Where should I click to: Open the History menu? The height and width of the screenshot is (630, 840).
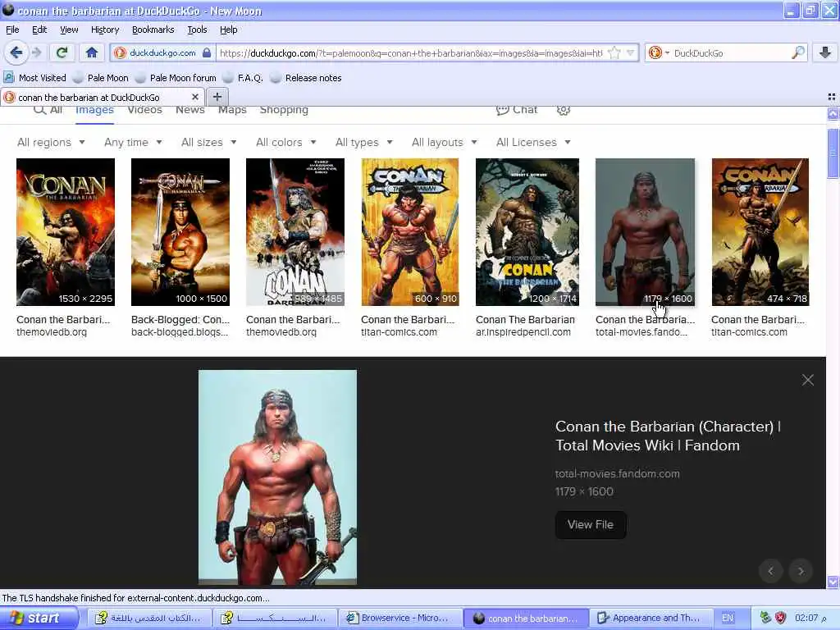click(x=104, y=30)
